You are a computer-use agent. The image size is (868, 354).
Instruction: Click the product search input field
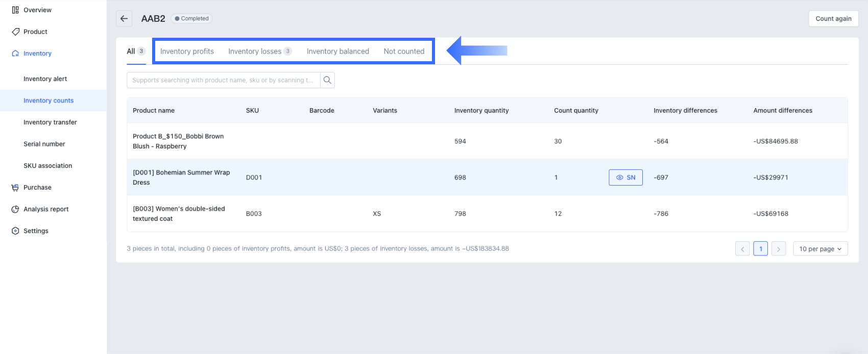(x=223, y=80)
